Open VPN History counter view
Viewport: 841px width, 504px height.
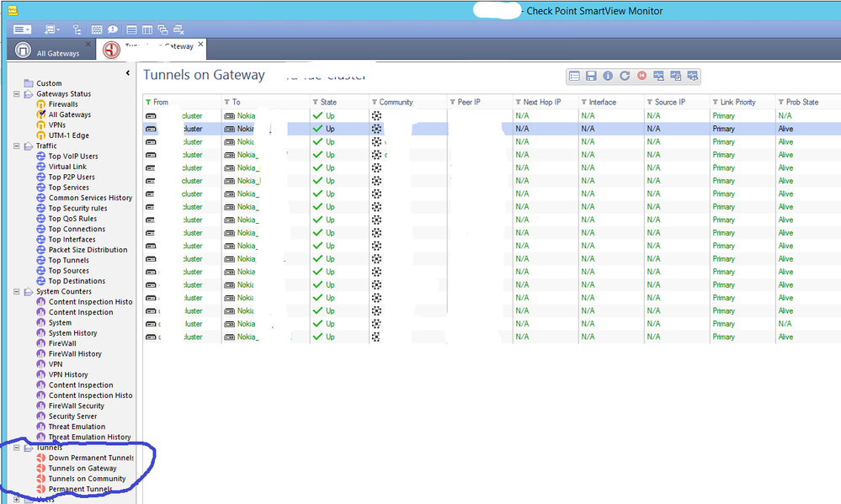(68, 374)
